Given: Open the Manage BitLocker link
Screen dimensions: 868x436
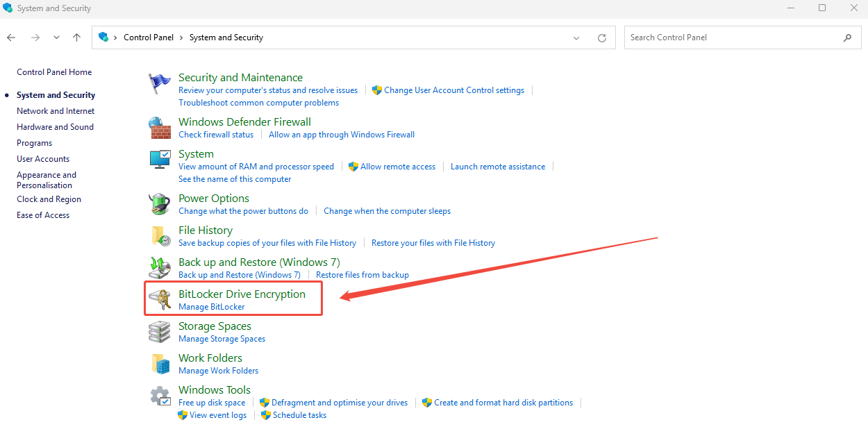Looking at the screenshot, I should pyautogui.click(x=211, y=307).
